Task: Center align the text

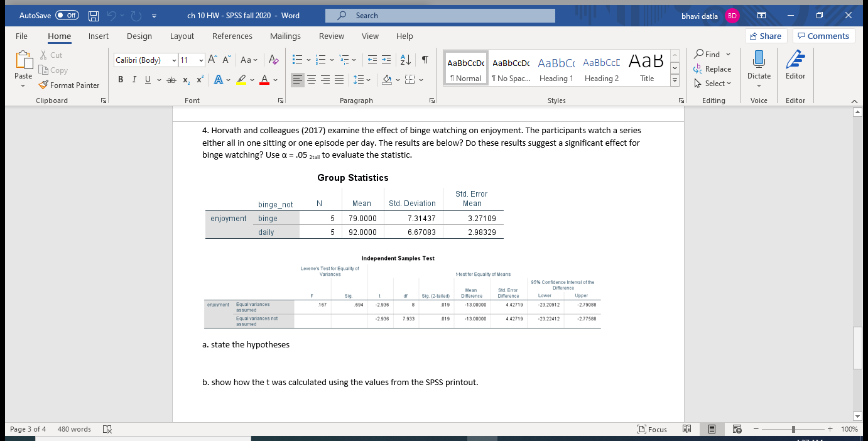Action: tap(313, 80)
